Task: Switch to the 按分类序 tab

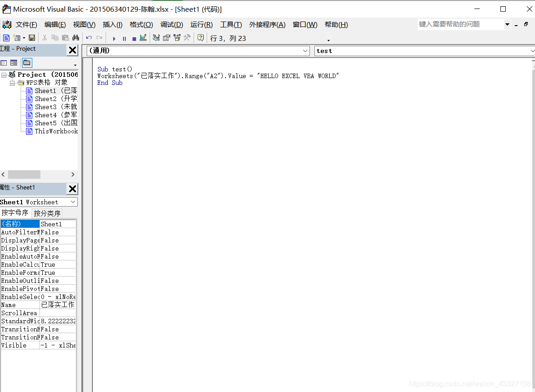Action: click(47, 213)
